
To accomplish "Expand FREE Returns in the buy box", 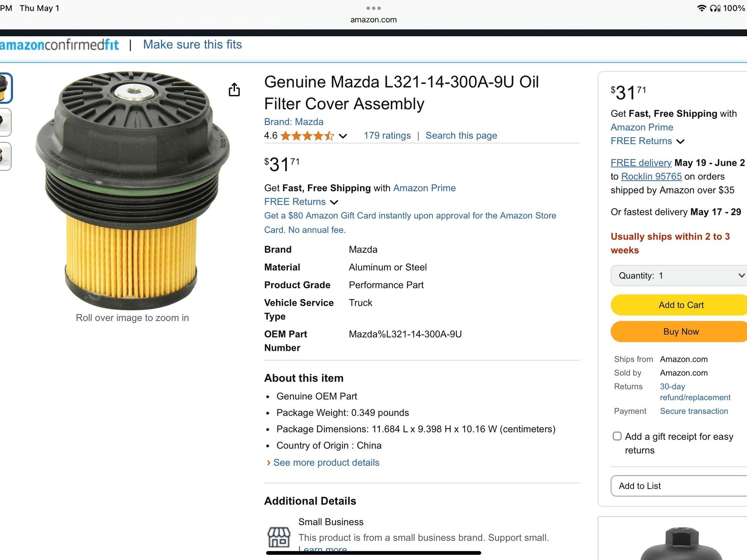I will [647, 141].
